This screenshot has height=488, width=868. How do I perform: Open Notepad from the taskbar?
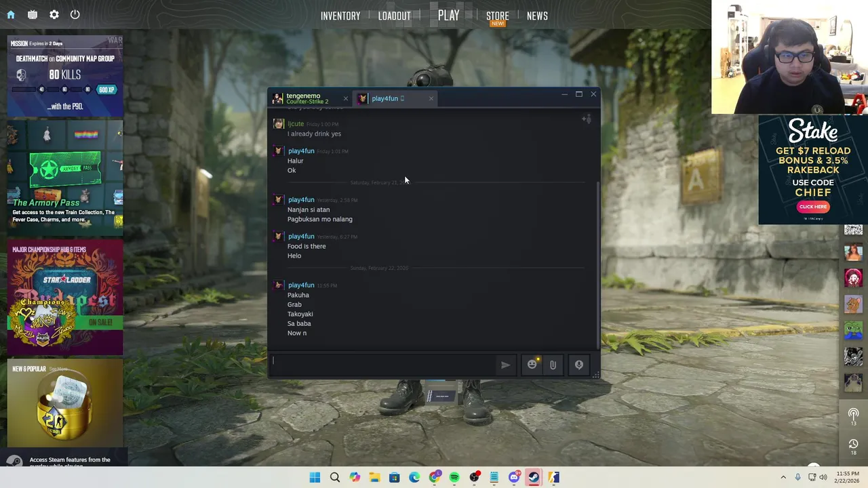tap(494, 477)
